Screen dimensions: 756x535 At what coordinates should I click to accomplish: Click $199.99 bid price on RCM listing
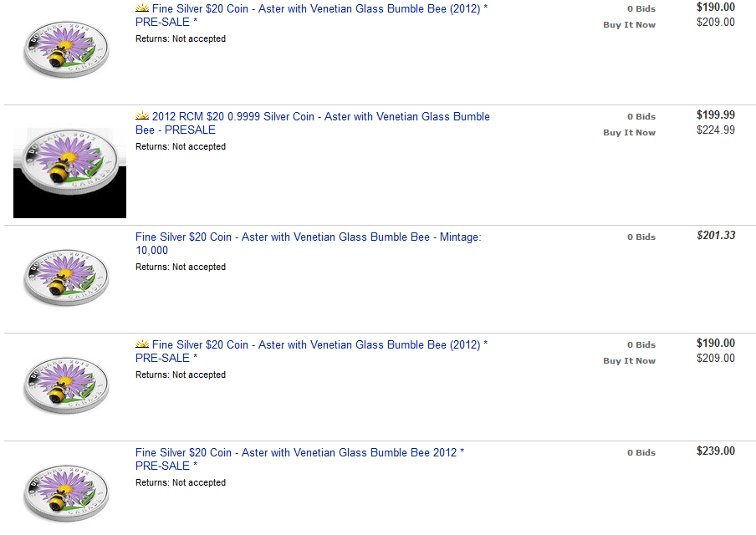click(x=716, y=115)
